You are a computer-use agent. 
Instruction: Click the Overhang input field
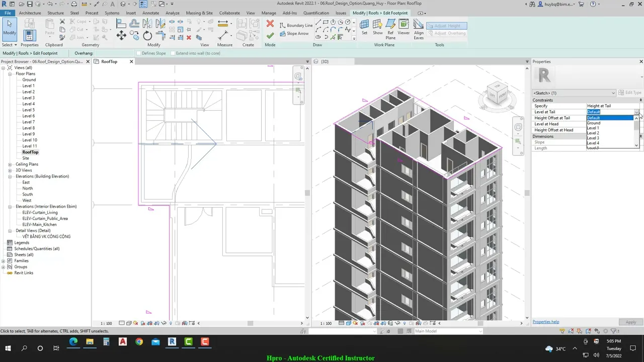tap(115, 53)
